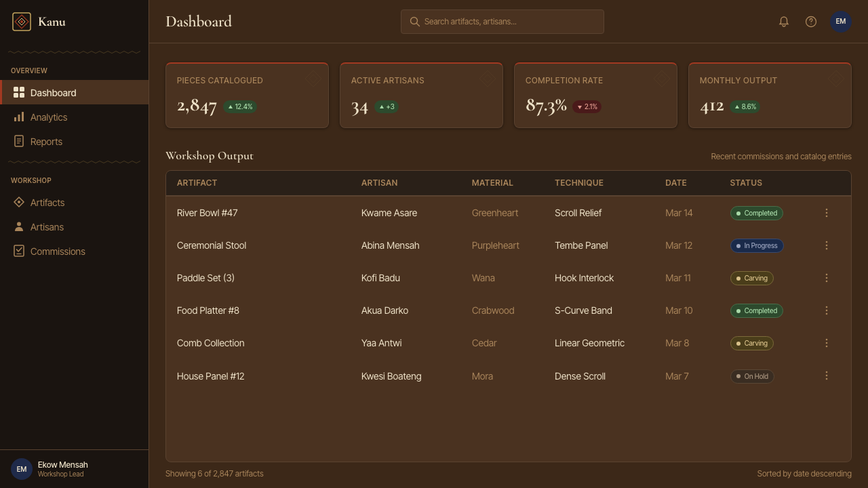This screenshot has width=868, height=488.
Task: Open row menu for House Panel #12
Action: (827, 375)
